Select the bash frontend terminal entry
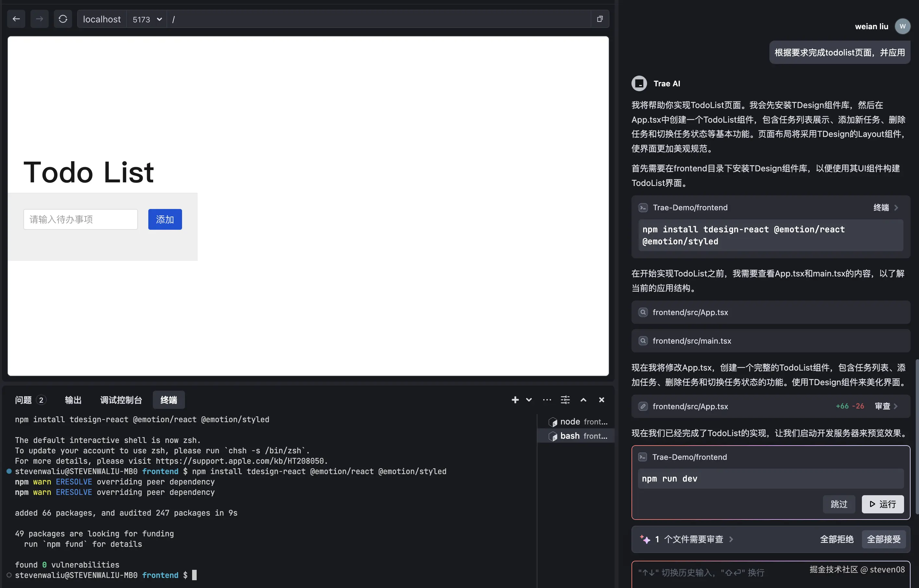This screenshot has height=588, width=919. click(x=578, y=436)
